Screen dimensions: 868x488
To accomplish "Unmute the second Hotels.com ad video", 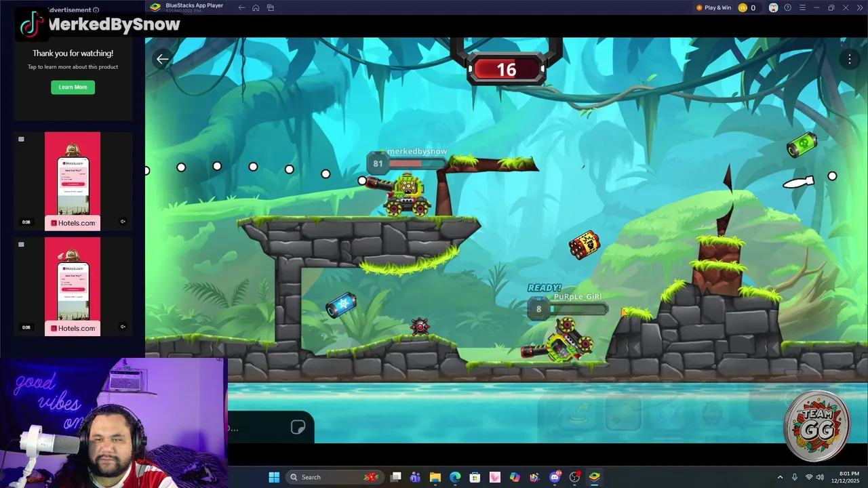I will click(123, 327).
